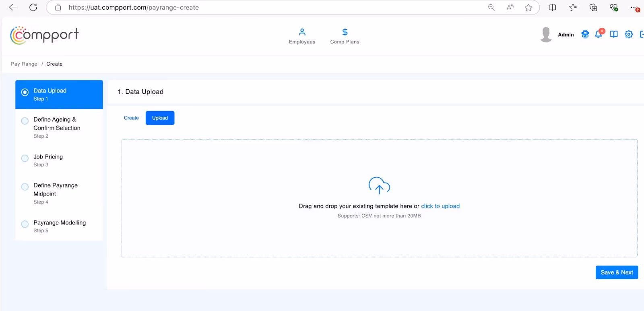Go to Pay Range breadcrumb
The width and height of the screenshot is (644, 311).
click(x=24, y=64)
